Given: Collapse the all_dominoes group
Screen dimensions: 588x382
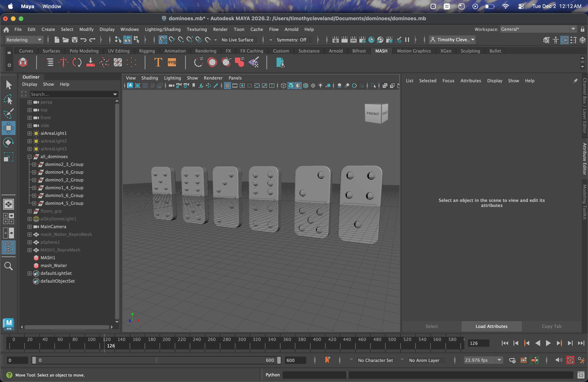Looking at the screenshot, I should coord(29,157).
